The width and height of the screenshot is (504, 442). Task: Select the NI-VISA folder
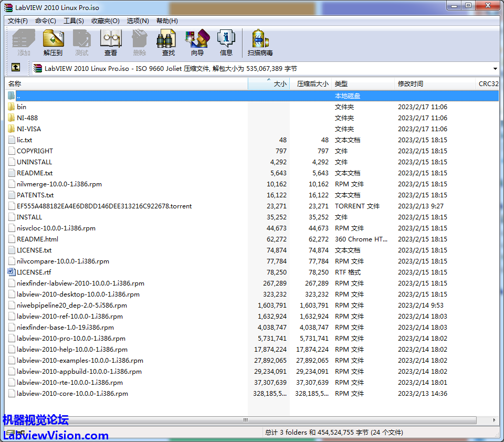(x=28, y=129)
